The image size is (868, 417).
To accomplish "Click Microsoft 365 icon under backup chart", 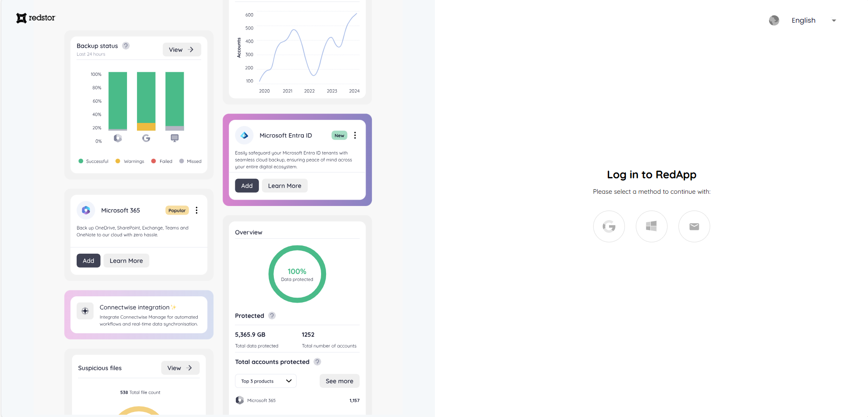I will (x=118, y=138).
